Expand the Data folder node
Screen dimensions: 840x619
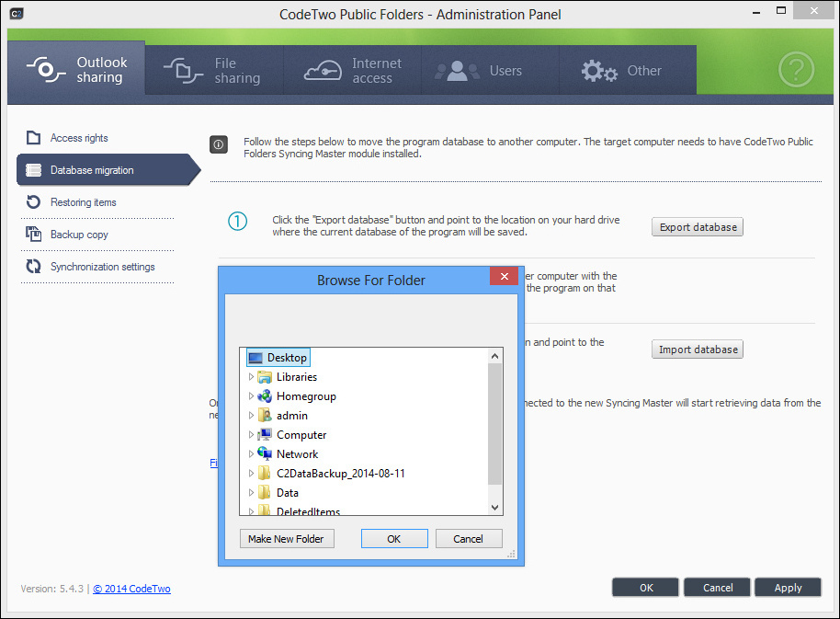[x=251, y=492]
